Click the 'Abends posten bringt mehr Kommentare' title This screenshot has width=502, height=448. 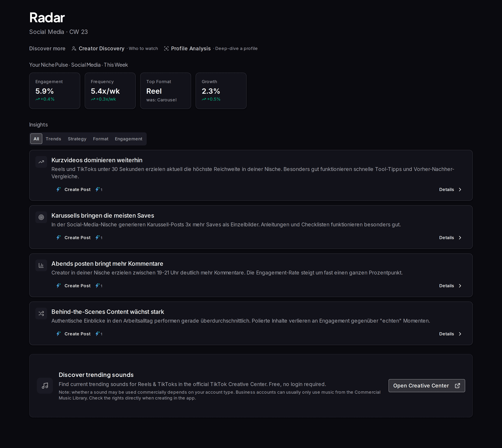[107, 264]
